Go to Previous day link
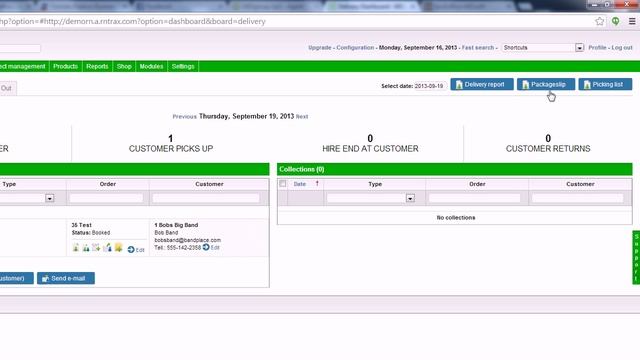640x360 pixels. pos(184,117)
